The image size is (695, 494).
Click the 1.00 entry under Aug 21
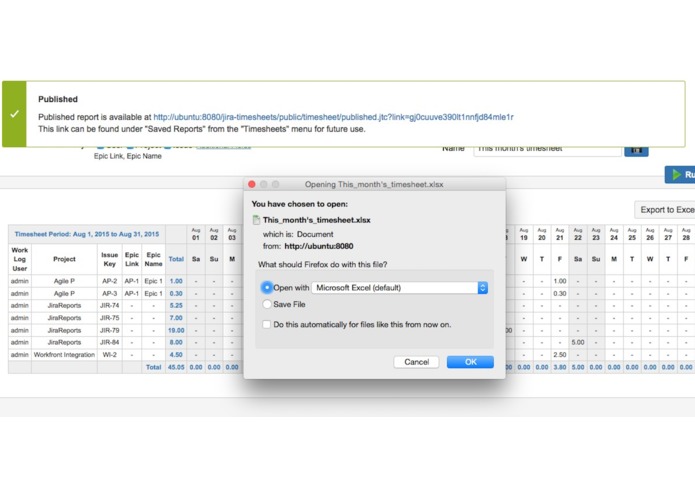click(560, 281)
